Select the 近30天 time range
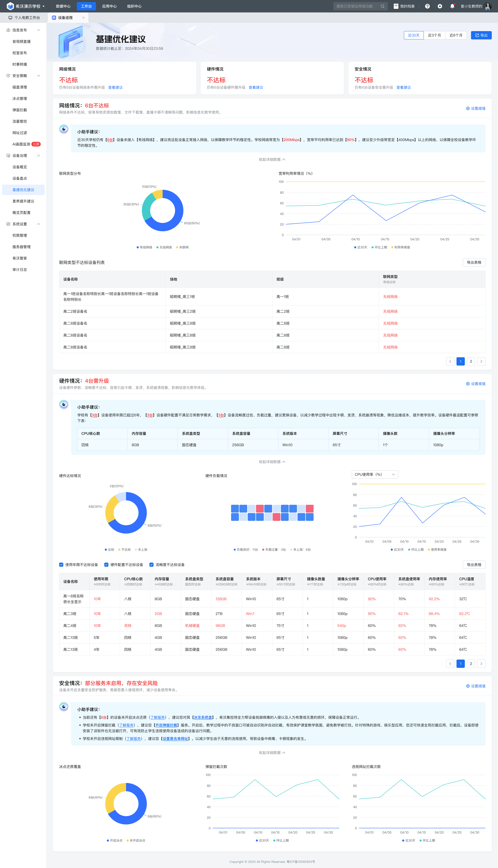Viewport: 498px width, 868px height. (x=414, y=35)
